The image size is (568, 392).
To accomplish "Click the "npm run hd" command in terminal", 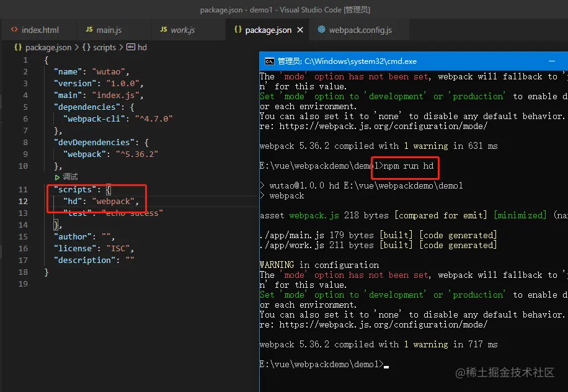I will (408, 166).
